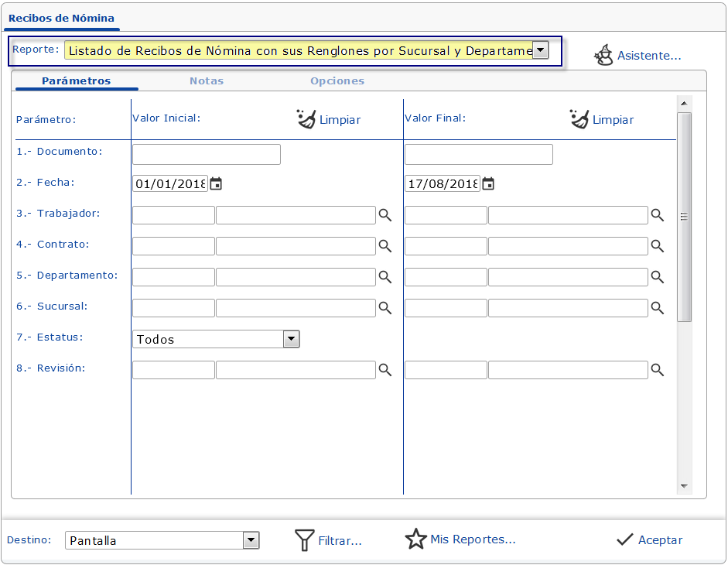This screenshot has width=728, height=565.
Task: Click the Limpiar broom icon for Valor Final
Action: tap(579, 119)
